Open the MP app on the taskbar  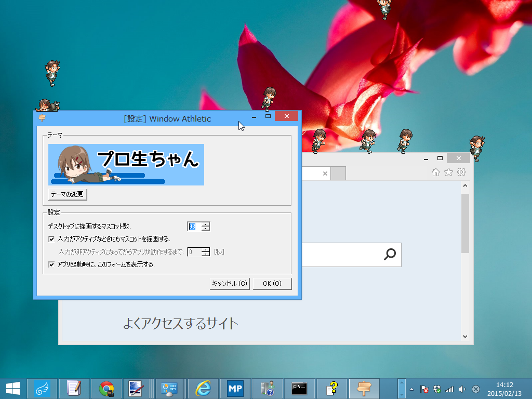coord(235,389)
